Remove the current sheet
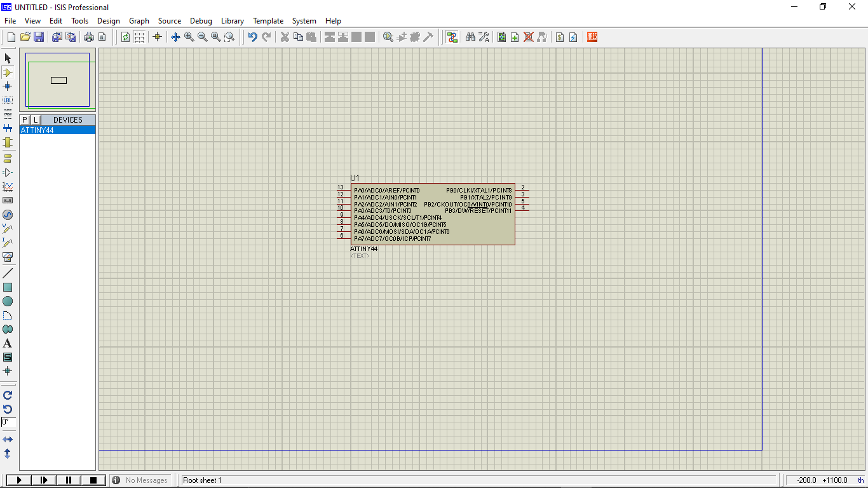Screen dimensions: 868x488 (528, 37)
